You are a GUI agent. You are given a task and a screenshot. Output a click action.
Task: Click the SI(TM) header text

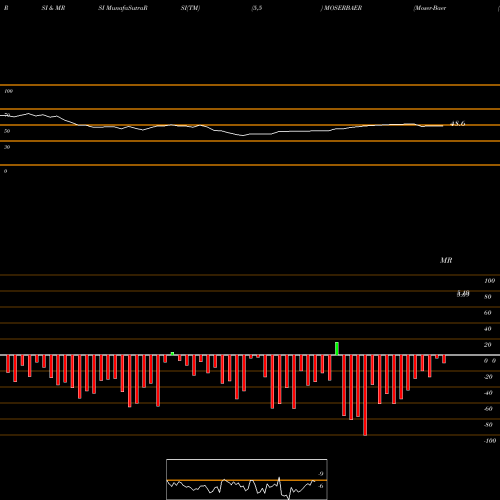190,8
